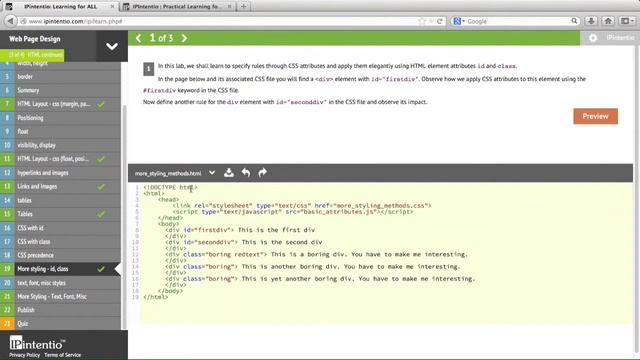Open lesson 14 tables
640x360 pixels.
click(x=60, y=200)
